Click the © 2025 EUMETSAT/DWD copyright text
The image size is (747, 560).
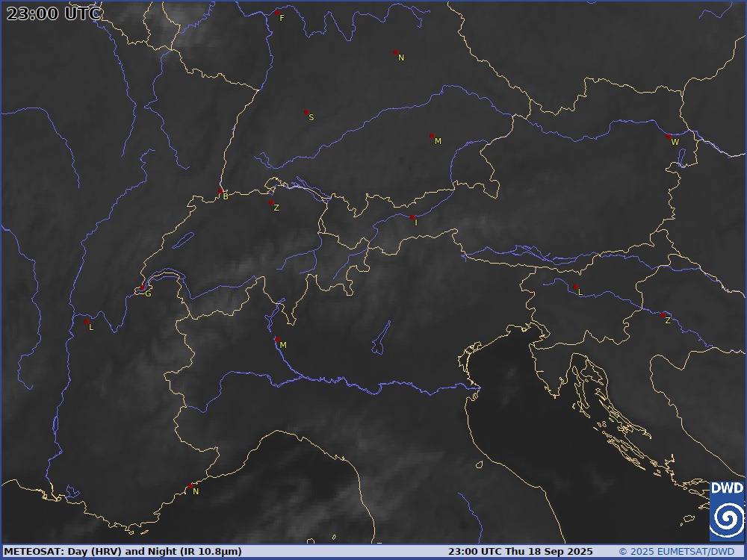click(x=677, y=552)
